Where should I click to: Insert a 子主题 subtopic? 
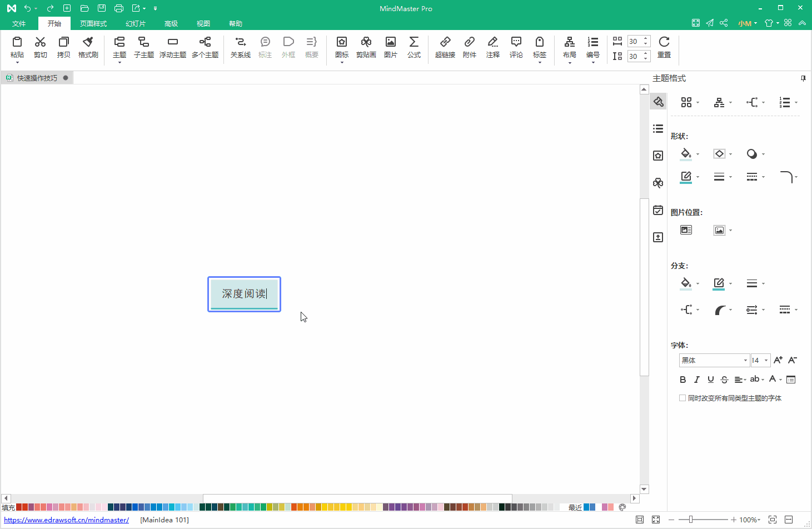point(143,47)
